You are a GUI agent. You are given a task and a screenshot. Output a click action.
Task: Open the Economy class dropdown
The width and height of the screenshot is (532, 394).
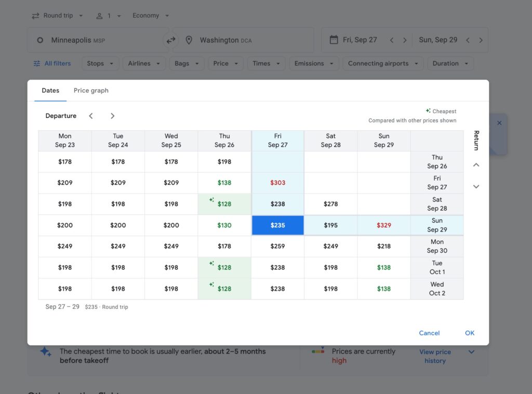tap(151, 16)
